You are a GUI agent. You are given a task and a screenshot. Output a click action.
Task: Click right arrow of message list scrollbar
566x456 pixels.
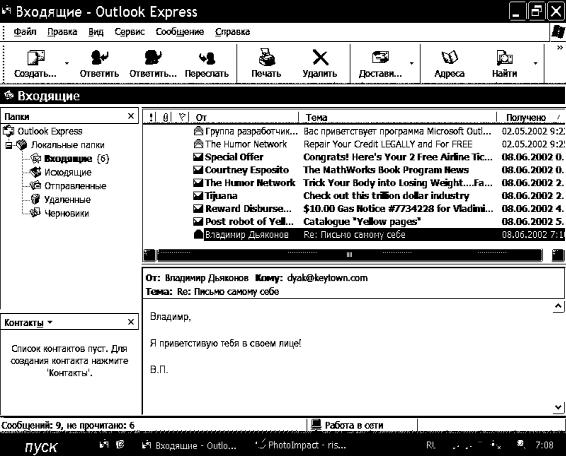point(558,255)
